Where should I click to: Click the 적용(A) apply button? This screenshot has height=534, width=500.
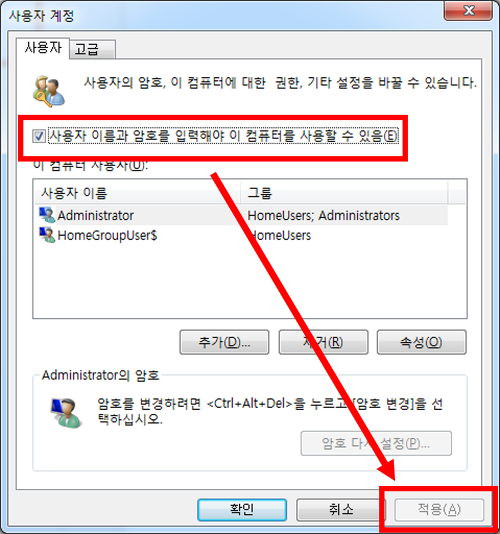(x=439, y=509)
